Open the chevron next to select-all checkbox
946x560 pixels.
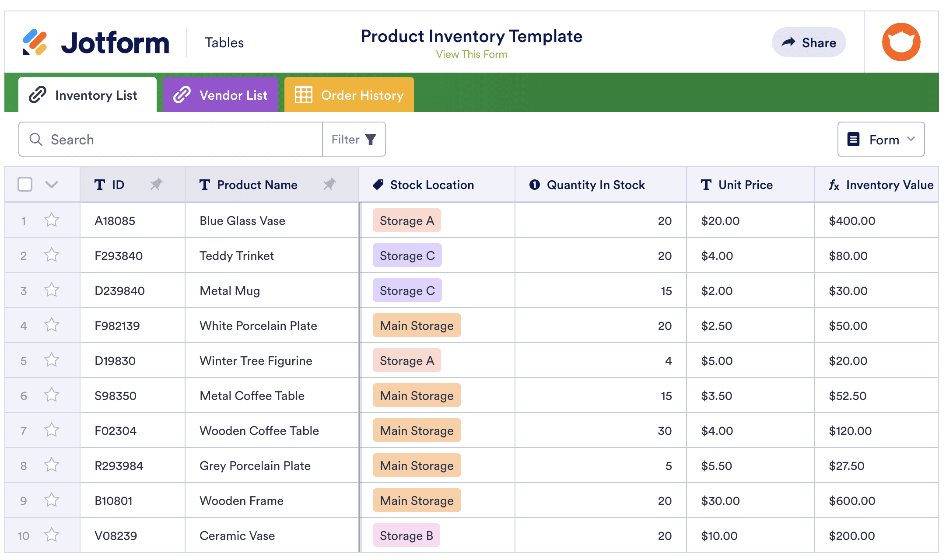52,185
